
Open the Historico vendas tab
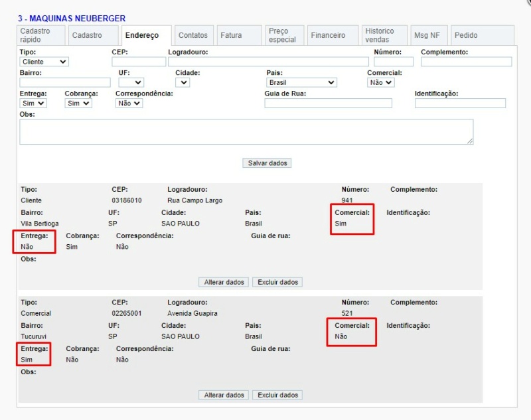384,35
